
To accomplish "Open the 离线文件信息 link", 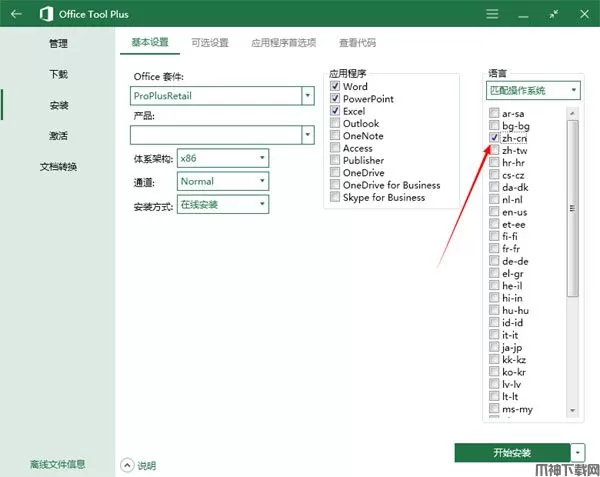I will coord(57,464).
